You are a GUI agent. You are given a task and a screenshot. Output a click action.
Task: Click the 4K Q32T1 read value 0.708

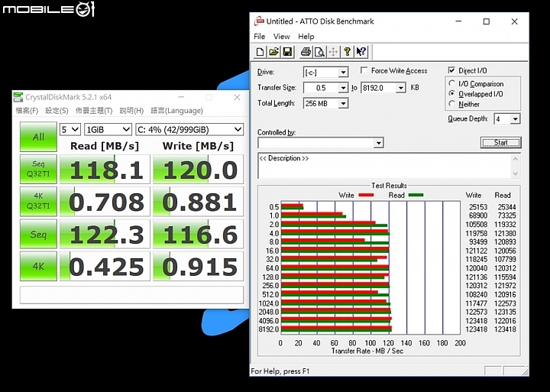tap(105, 202)
